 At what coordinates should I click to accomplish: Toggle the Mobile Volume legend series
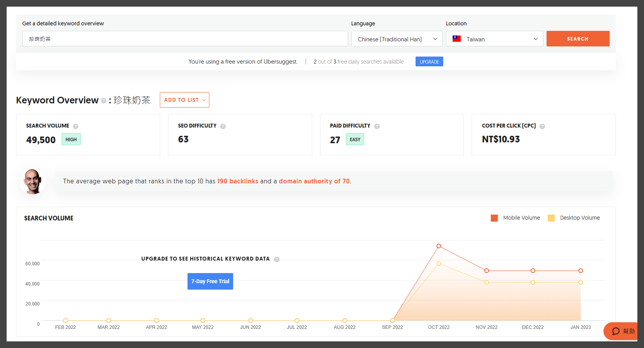tap(515, 218)
